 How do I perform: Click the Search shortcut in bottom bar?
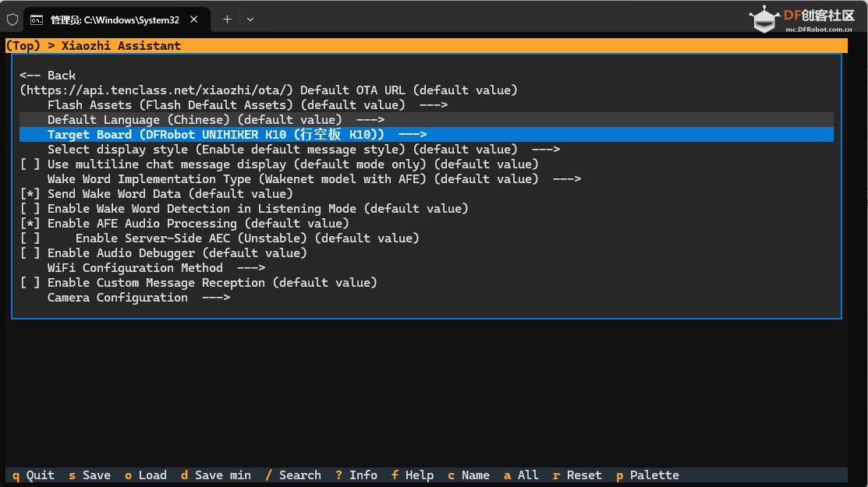point(293,475)
